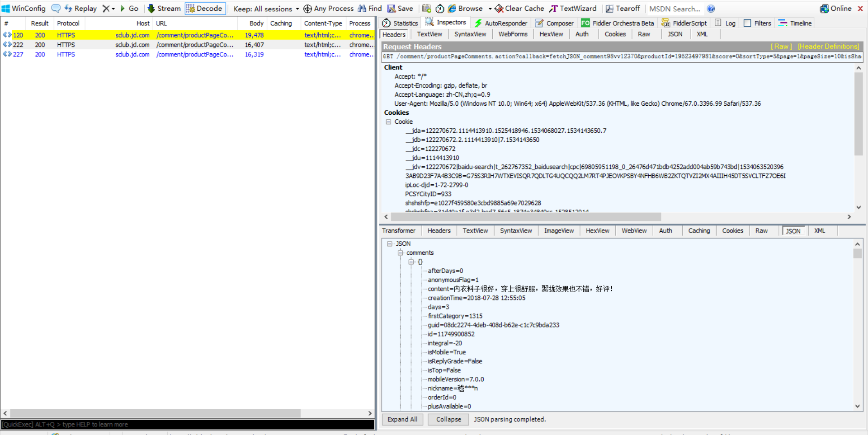Click the timer clock icon
868x435 pixels.
tap(440, 9)
